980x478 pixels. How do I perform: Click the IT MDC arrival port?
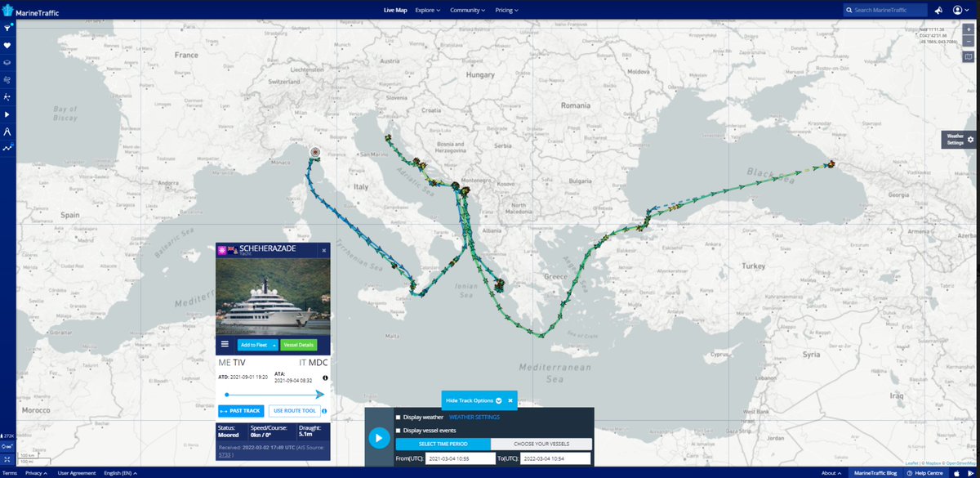point(313,362)
